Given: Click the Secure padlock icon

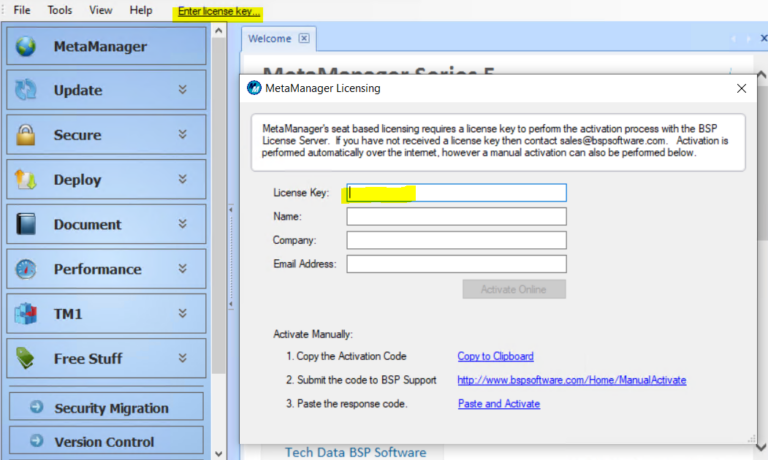Looking at the screenshot, I should [x=25, y=135].
